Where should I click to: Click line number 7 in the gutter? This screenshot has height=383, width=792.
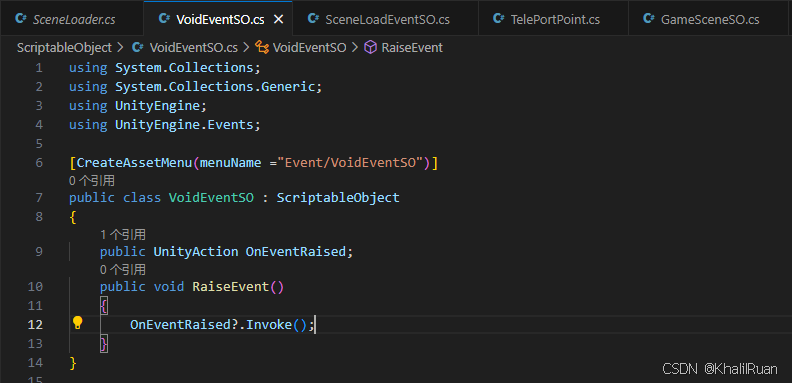coord(39,197)
